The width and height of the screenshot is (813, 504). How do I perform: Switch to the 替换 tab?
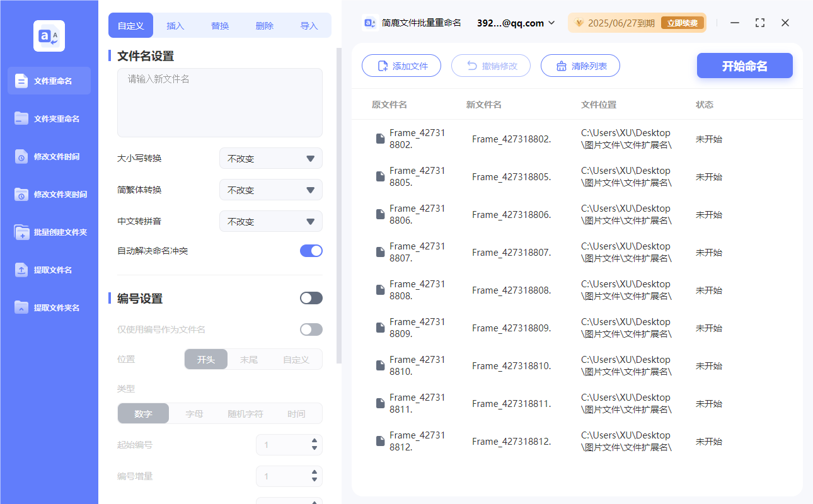(x=220, y=25)
